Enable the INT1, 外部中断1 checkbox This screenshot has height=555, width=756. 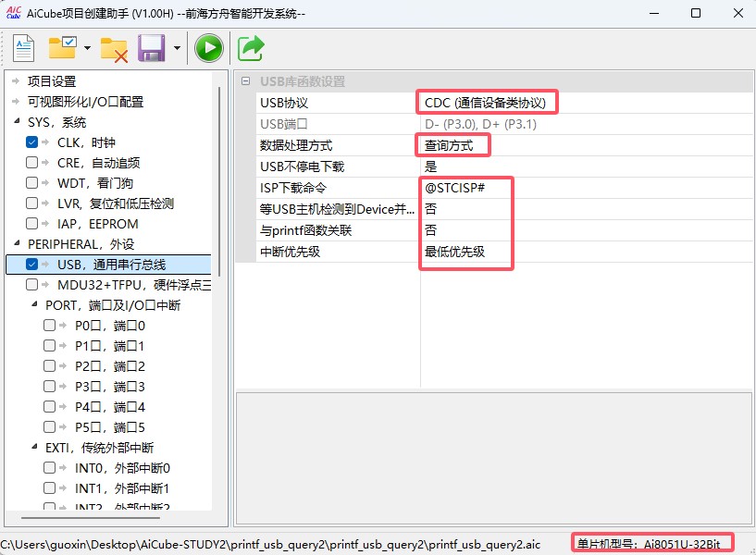point(50,488)
